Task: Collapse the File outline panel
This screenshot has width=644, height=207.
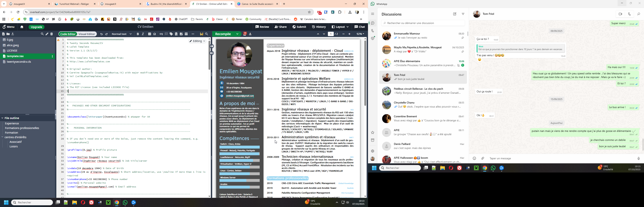Action: tap(2, 118)
